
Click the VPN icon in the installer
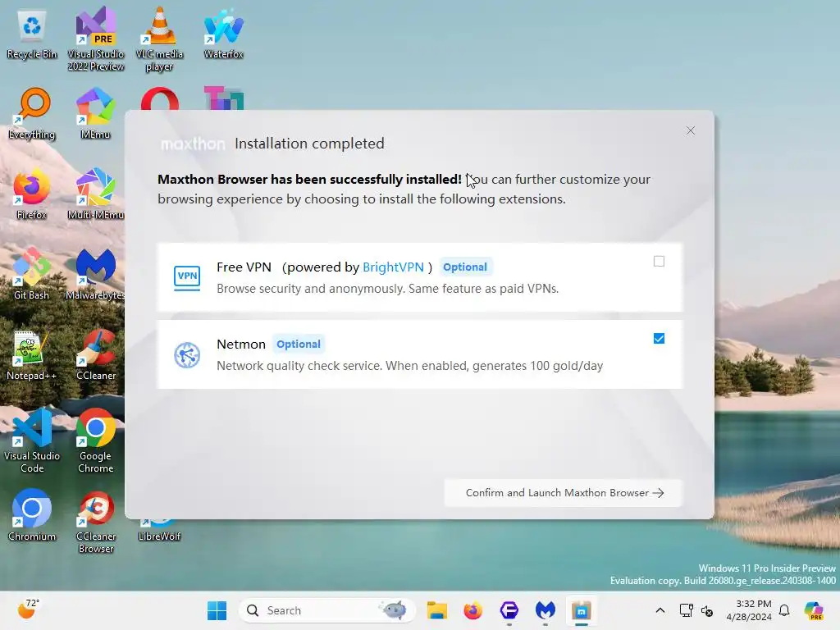point(187,277)
